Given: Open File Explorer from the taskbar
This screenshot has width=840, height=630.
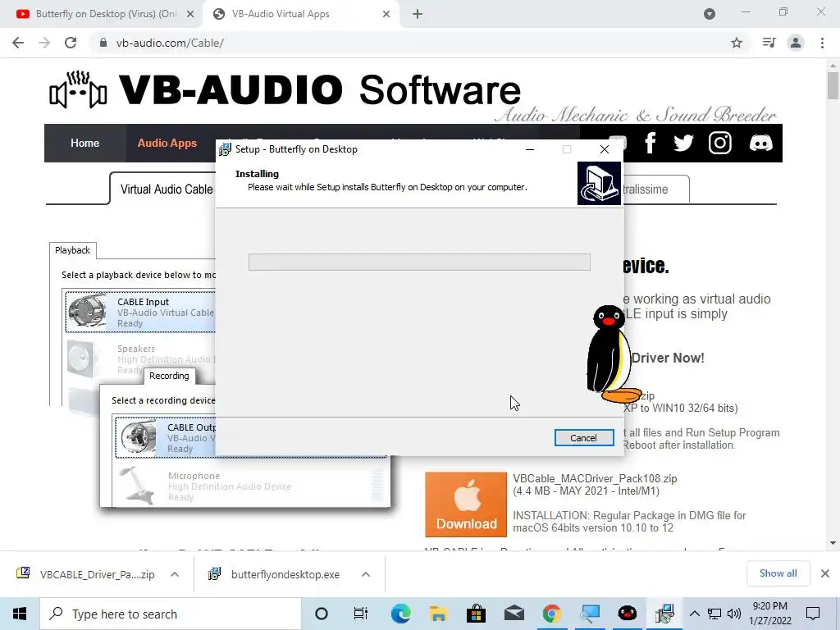Looking at the screenshot, I should [438, 614].
